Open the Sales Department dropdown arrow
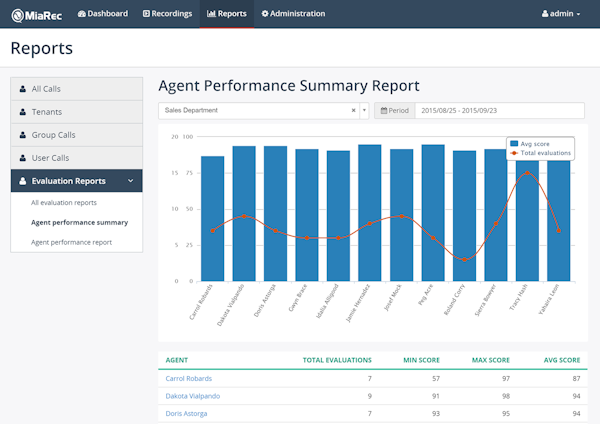Screen dimensions: 600x424 pos(364,111)
